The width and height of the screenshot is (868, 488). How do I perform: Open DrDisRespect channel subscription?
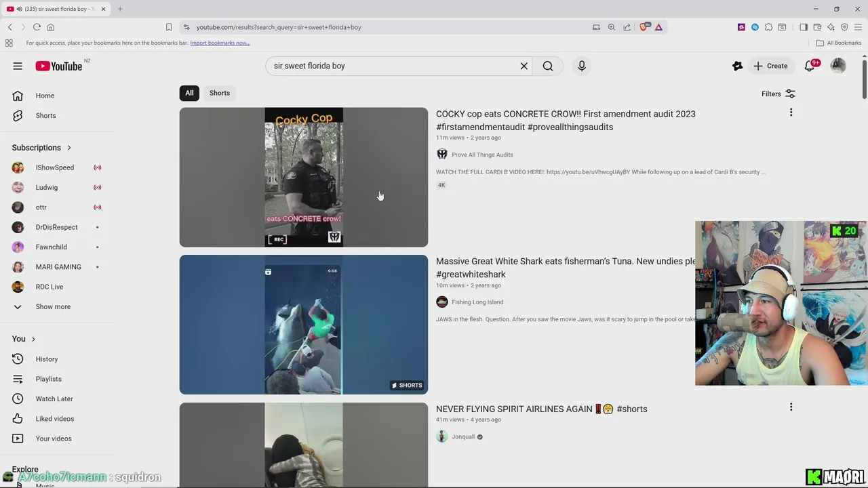(56, 227)
